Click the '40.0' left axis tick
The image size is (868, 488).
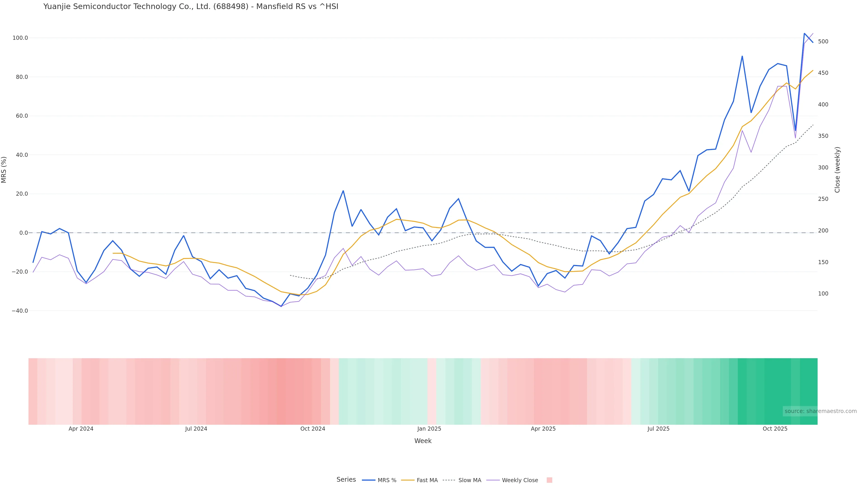[x=21, y=155]
